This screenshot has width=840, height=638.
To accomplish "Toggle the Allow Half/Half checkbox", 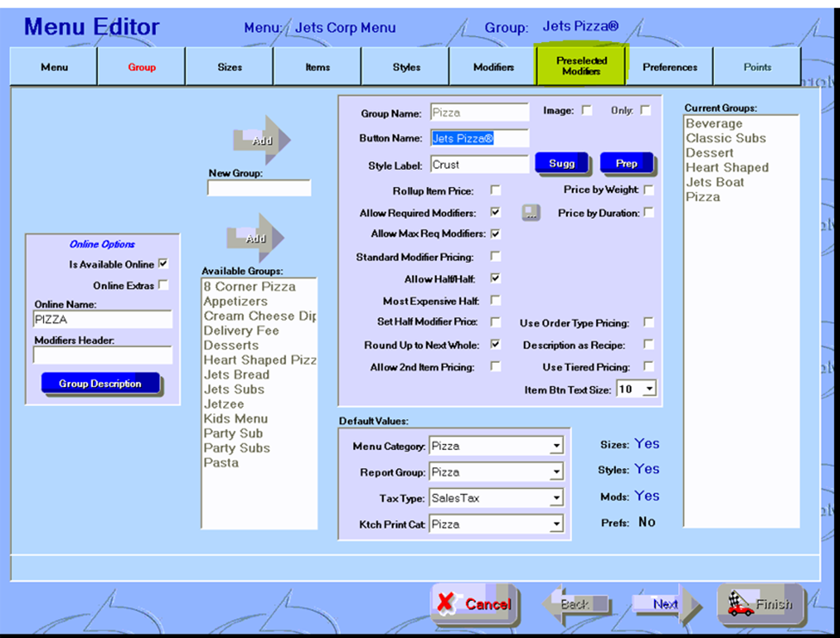I will [x=495, y=278].
